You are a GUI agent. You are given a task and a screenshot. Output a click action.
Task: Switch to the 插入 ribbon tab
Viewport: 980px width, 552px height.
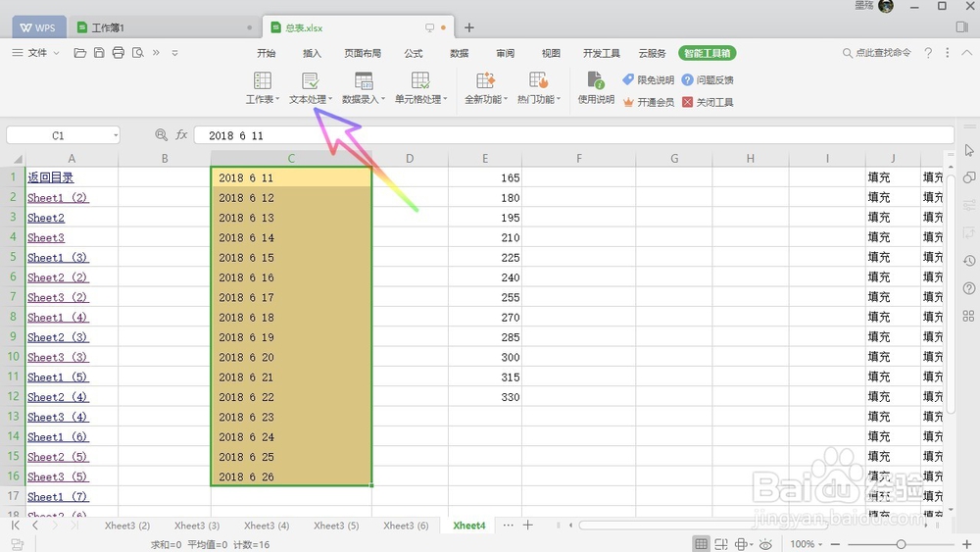click(x=312, y=53)
